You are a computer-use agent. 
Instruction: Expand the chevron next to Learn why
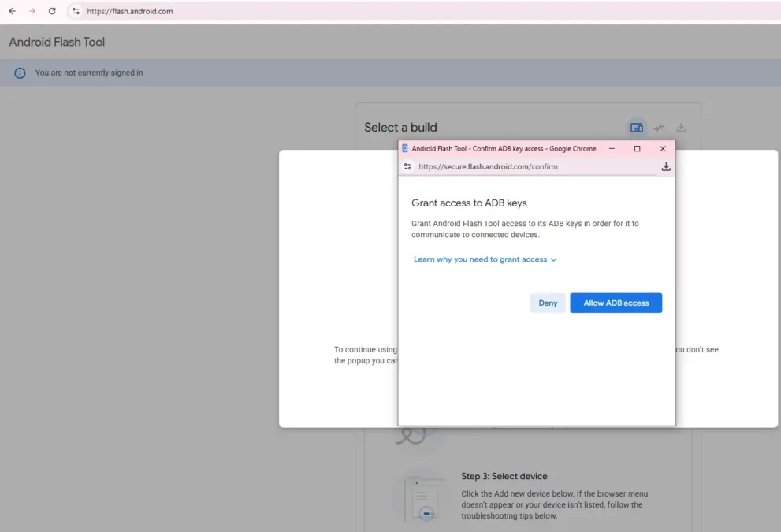(x=553, y=259)
